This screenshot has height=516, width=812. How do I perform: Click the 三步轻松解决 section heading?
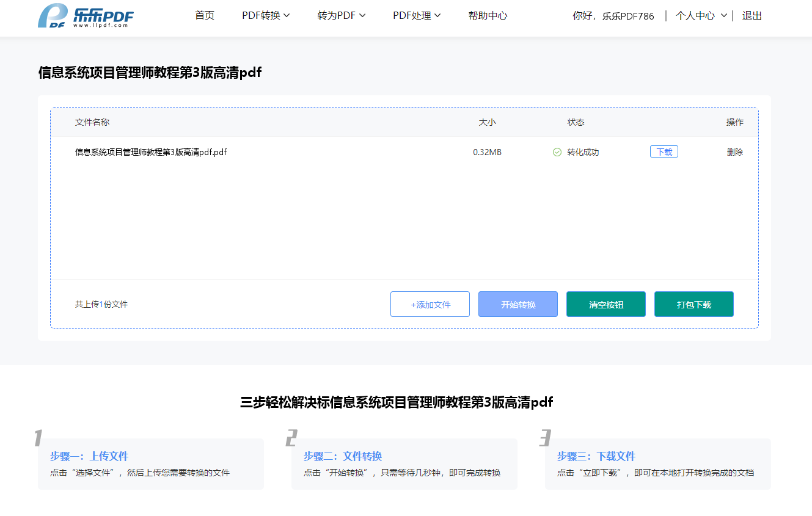(397, 402)
